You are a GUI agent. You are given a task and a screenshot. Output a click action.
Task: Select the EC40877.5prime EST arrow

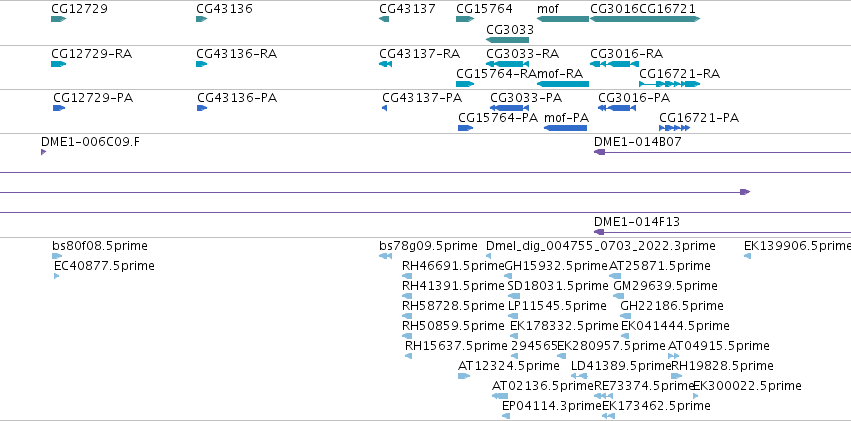56,276
